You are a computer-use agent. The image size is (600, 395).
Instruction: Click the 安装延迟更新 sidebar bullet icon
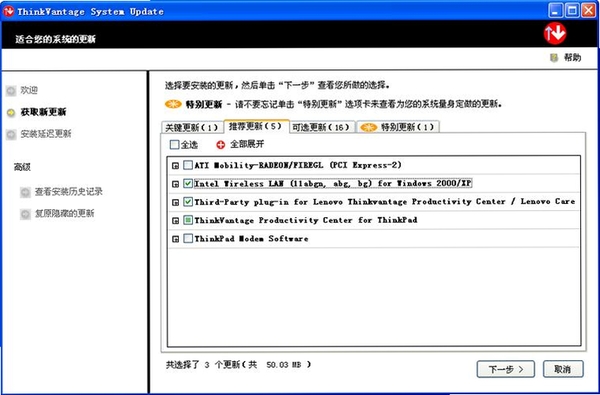11,134
